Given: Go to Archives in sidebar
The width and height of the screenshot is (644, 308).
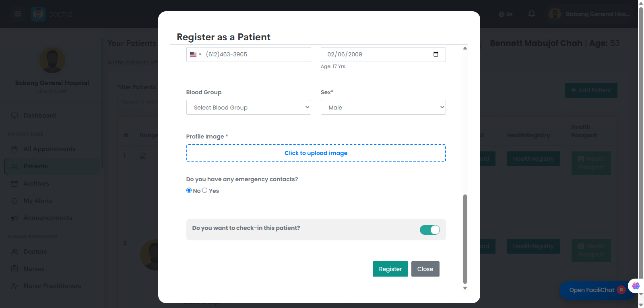Looking at the screenshot, I should click(36, 184).
